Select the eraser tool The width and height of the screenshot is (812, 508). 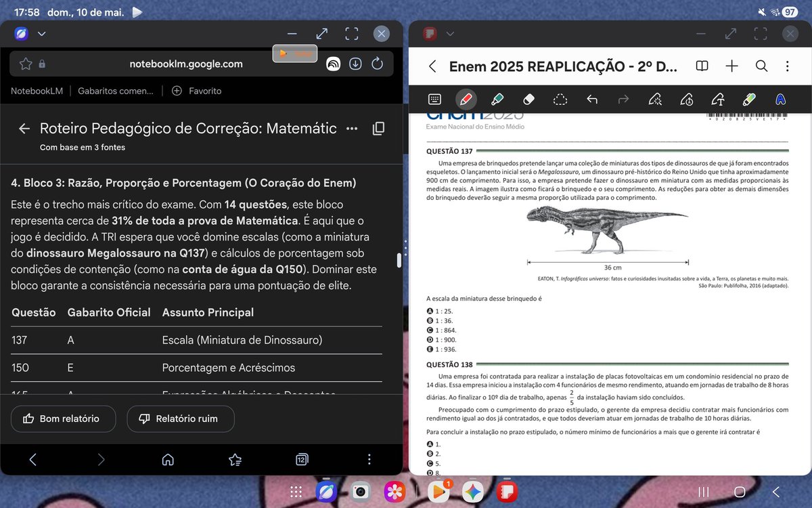tap(529, 100)
